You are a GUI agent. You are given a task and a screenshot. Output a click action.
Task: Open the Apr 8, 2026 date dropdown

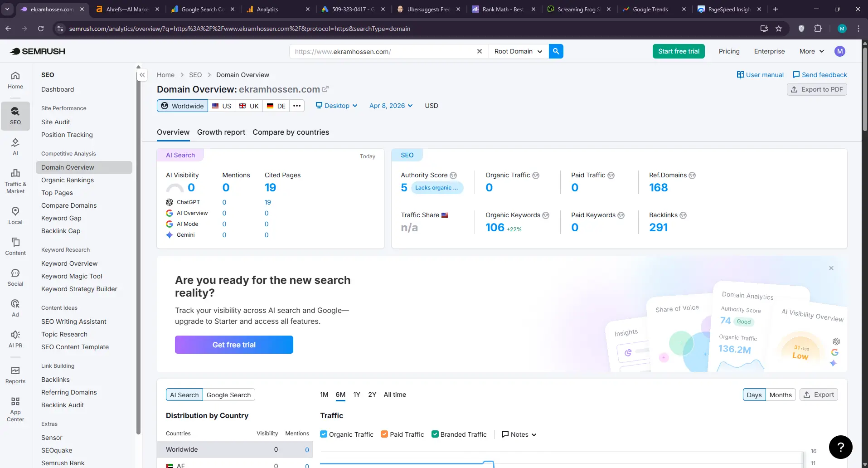[x=391, y=106]
